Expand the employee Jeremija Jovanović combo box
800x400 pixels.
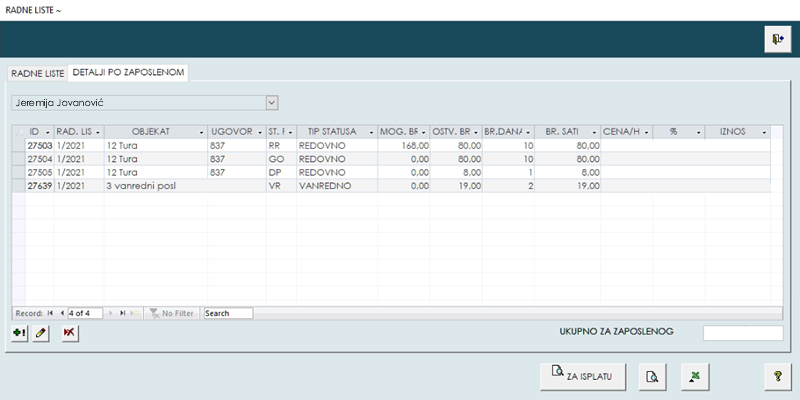coord(271,102)
